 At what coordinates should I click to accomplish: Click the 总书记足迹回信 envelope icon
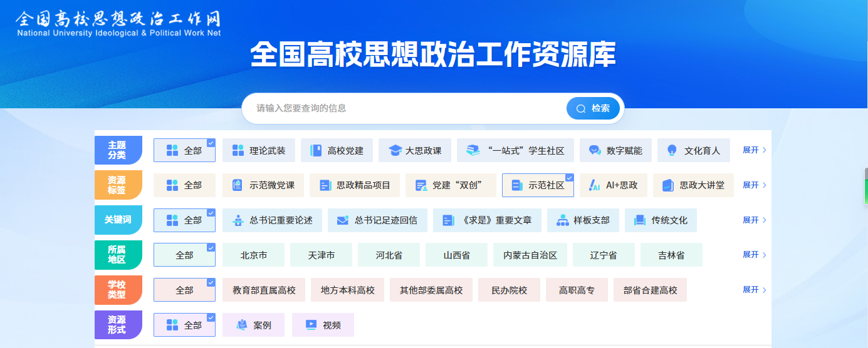pyautogui.click(x=343, y=220)
